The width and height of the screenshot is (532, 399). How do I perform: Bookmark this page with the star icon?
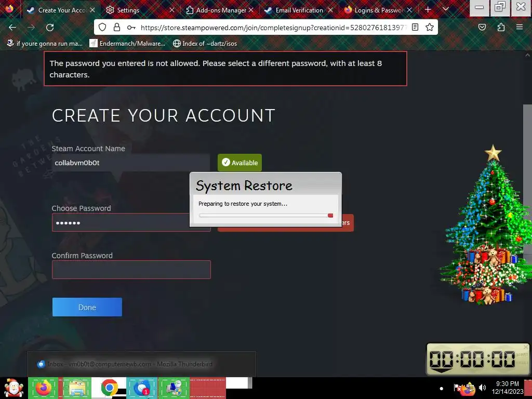pos(430,27)
